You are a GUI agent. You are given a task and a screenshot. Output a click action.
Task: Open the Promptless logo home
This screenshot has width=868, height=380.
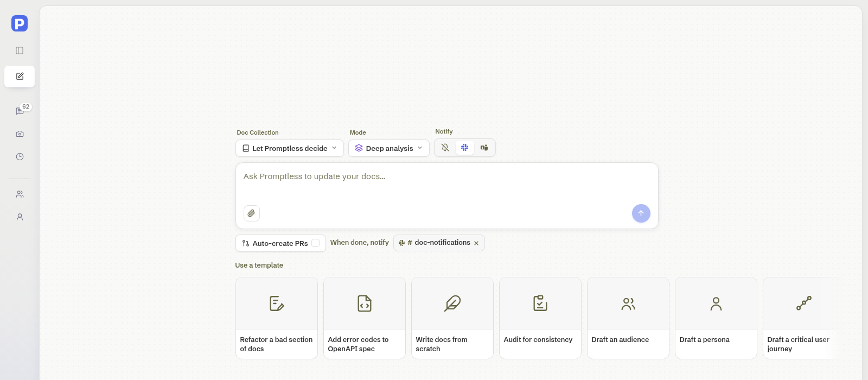20,23
